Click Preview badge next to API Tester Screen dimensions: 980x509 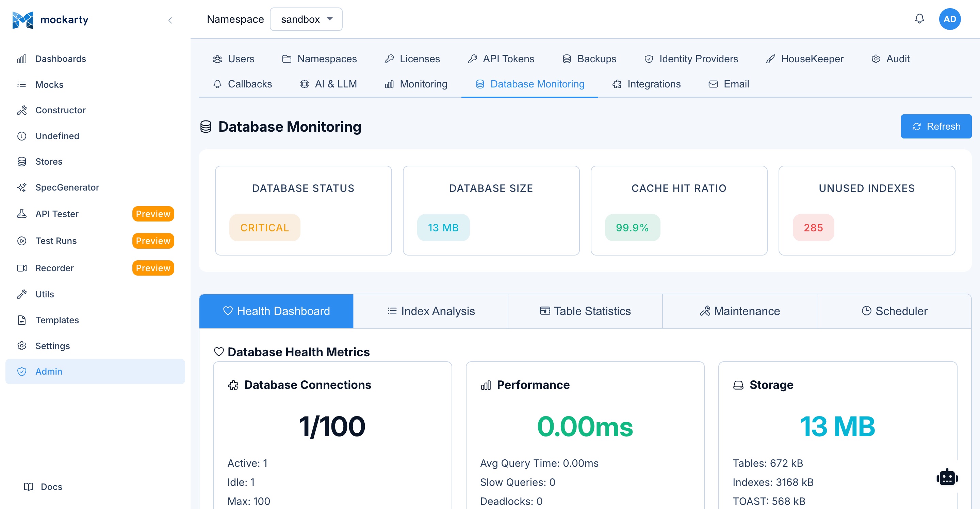[x=153, y=214]
